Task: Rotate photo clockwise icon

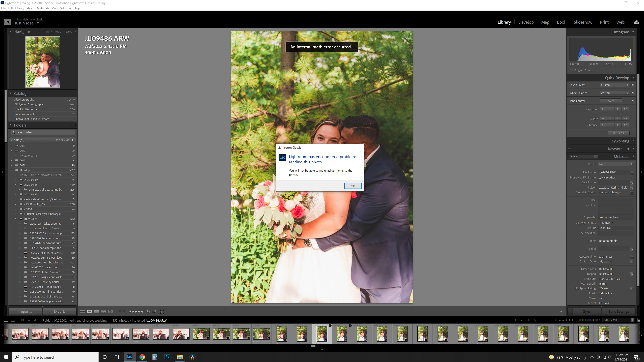Action: (154, 311)
